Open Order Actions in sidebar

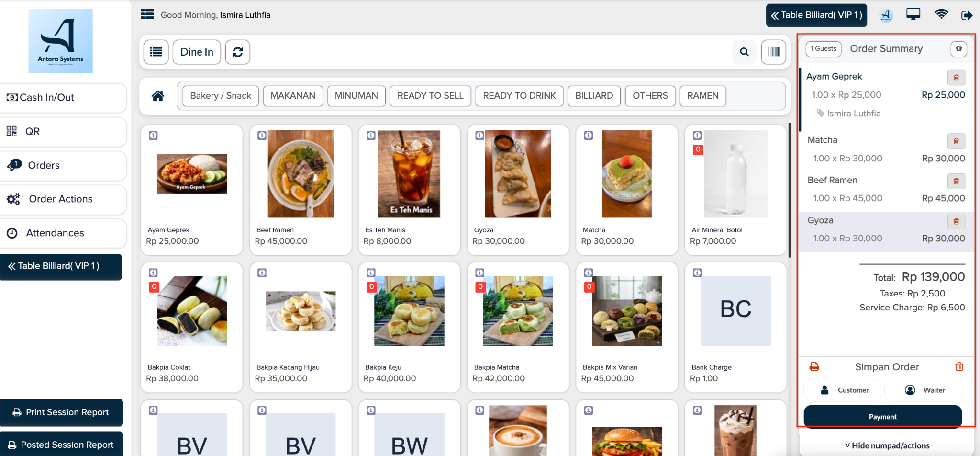(63, 199)
